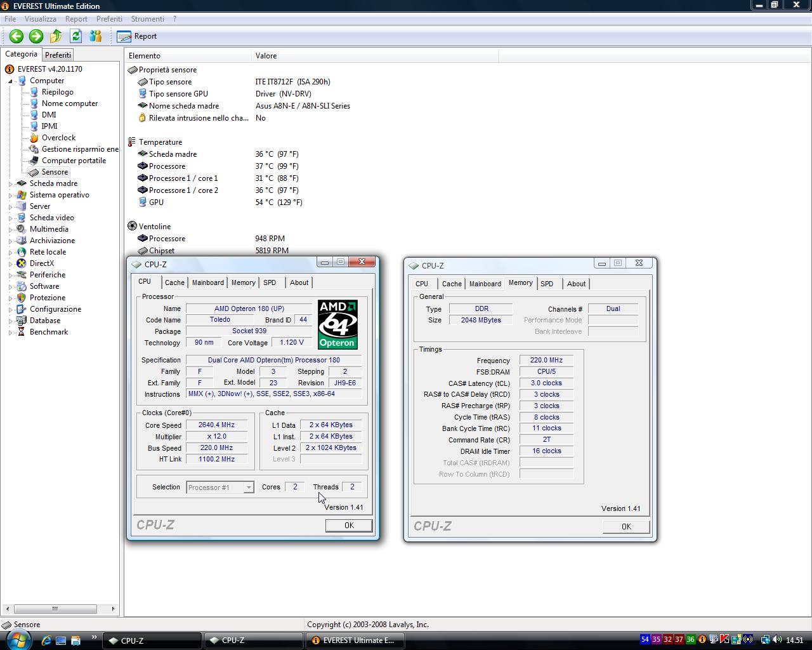Open the File menu
This screenshot has width=812, height=650.
(10, 19)
